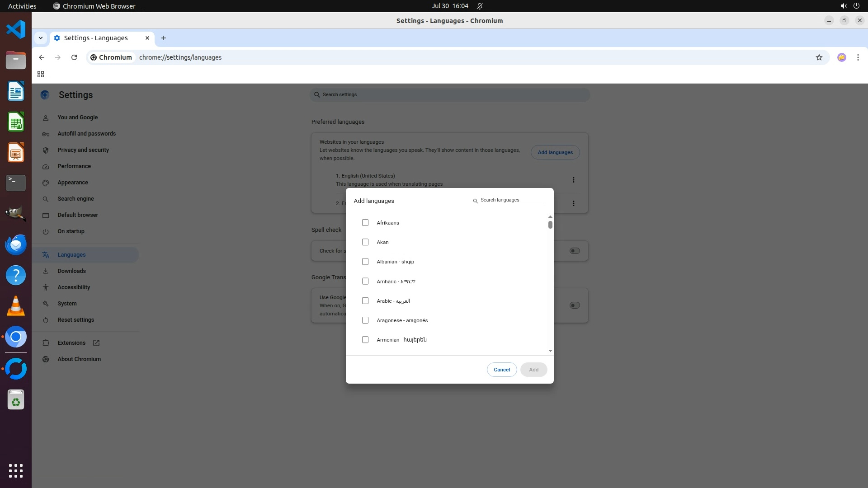Open a new tab with plus icon

pos(164,38)
